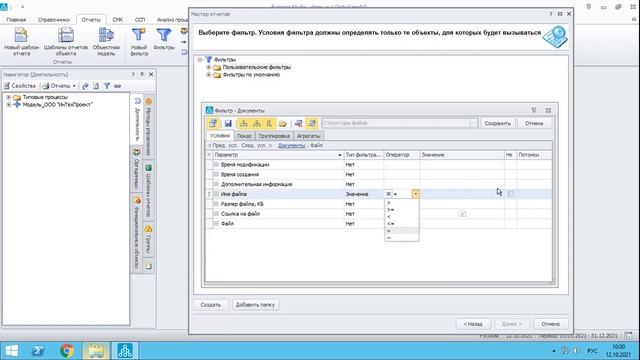This screenshot has width=640, height=360.
Task: Click the document icon in Navigator toolbar
Action: [96, 86]
